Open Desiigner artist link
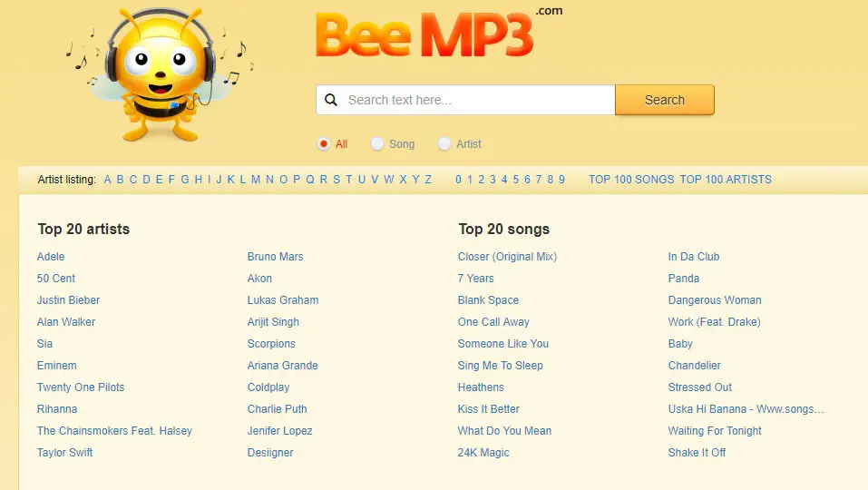Screen dimensions: 868x490 pyautogui.click(x=270, y=453)
